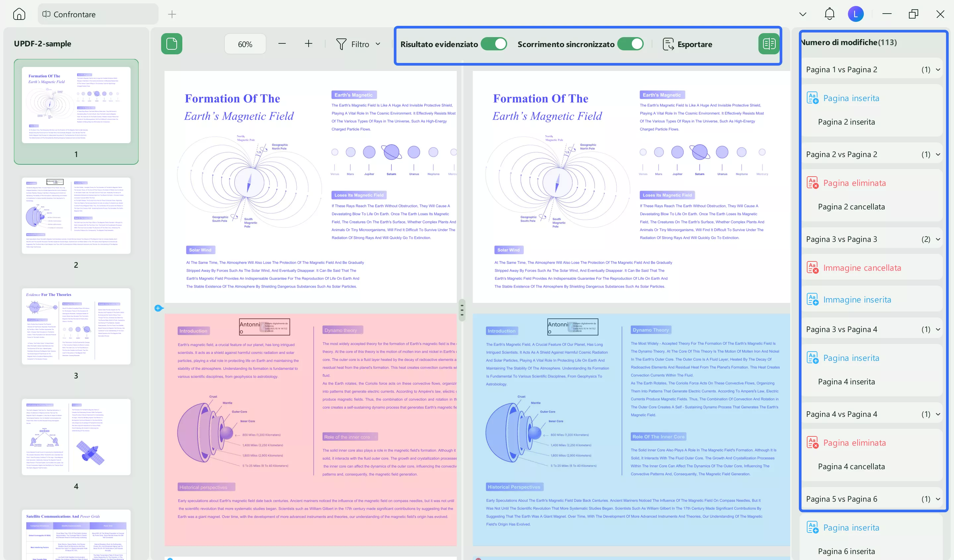Screen dimensions: 954x560
Task: Select the Immagine cancellata change entry
Action: [x=862, y=268]
